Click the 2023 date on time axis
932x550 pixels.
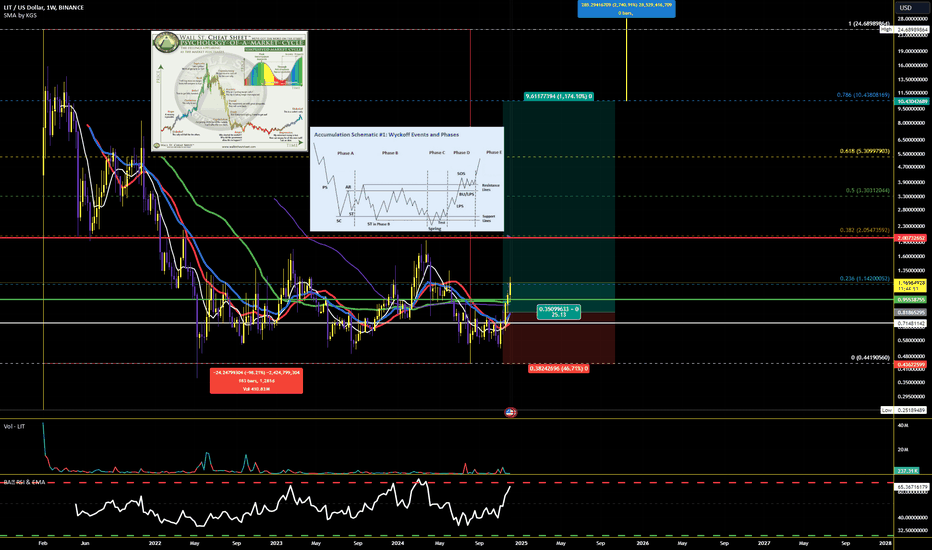point(276,543)
